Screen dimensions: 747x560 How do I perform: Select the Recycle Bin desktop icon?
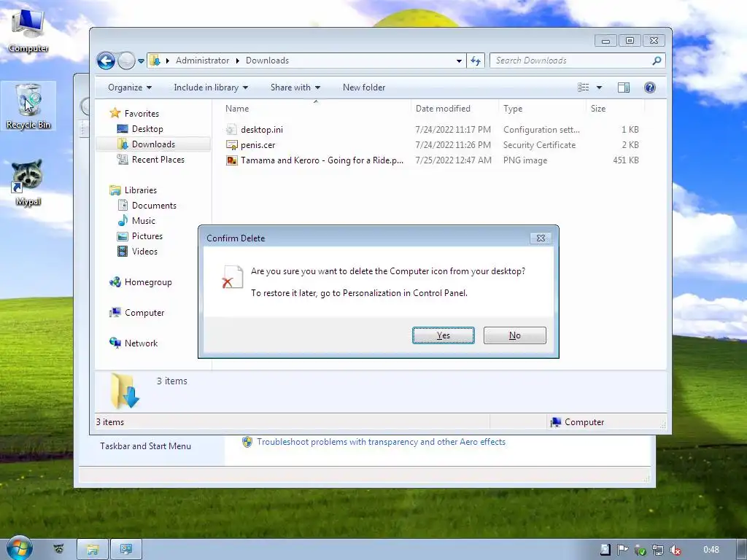pos(28,106)
